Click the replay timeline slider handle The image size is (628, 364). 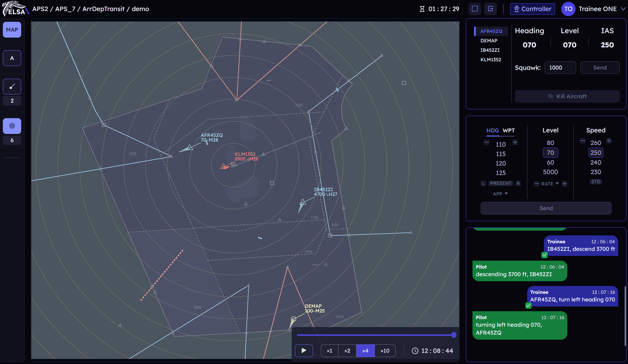coord(454,335)
